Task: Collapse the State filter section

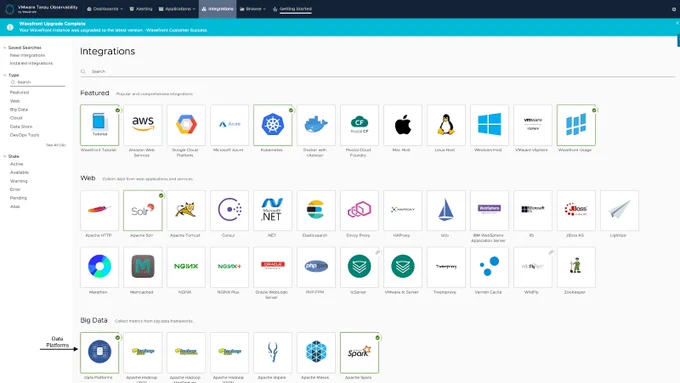Action: pos(5,156)
